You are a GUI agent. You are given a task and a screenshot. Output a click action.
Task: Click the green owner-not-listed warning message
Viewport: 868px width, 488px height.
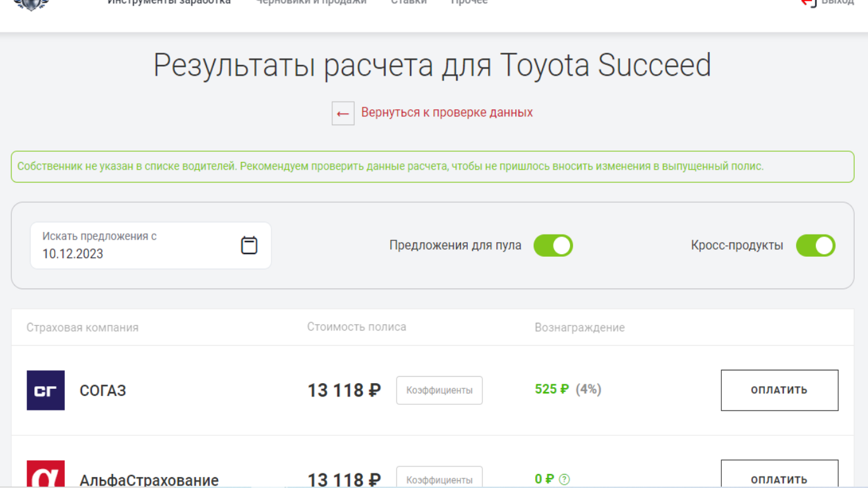pyautogui.click(x=433, y=166)
